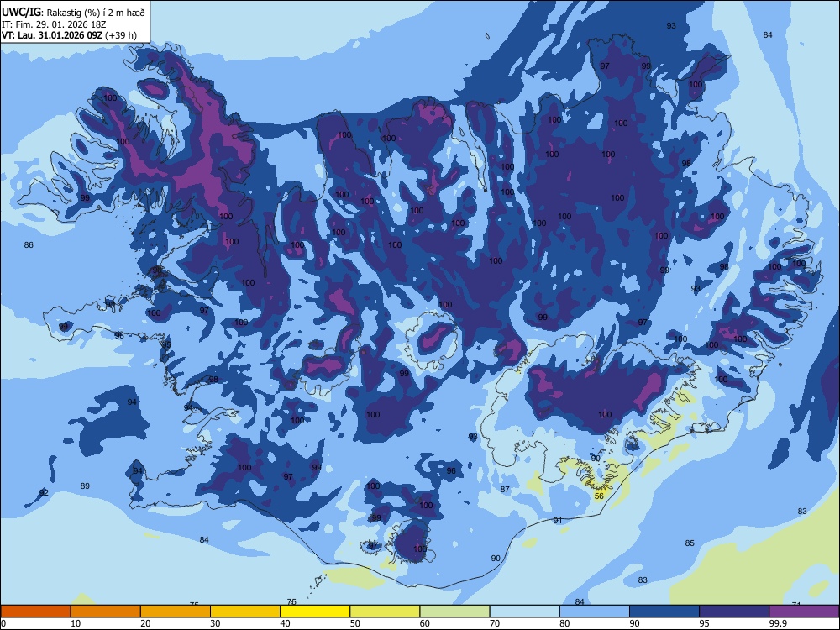840x630 pixels.
Task: Click the golden 30–40 legend swatch
Action: click(245, 612)
